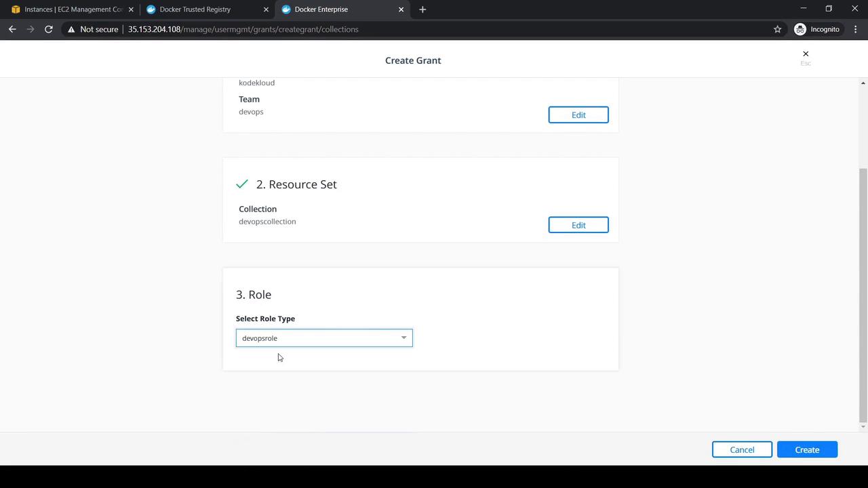Reload the current page
The image size is (868, 488).
click(x=49, y=29)
